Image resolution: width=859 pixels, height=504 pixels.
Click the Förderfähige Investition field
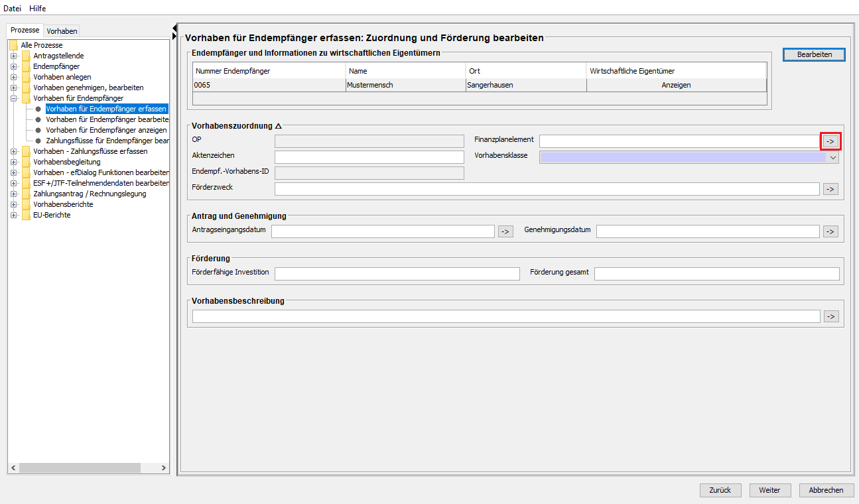pos(397,274)
